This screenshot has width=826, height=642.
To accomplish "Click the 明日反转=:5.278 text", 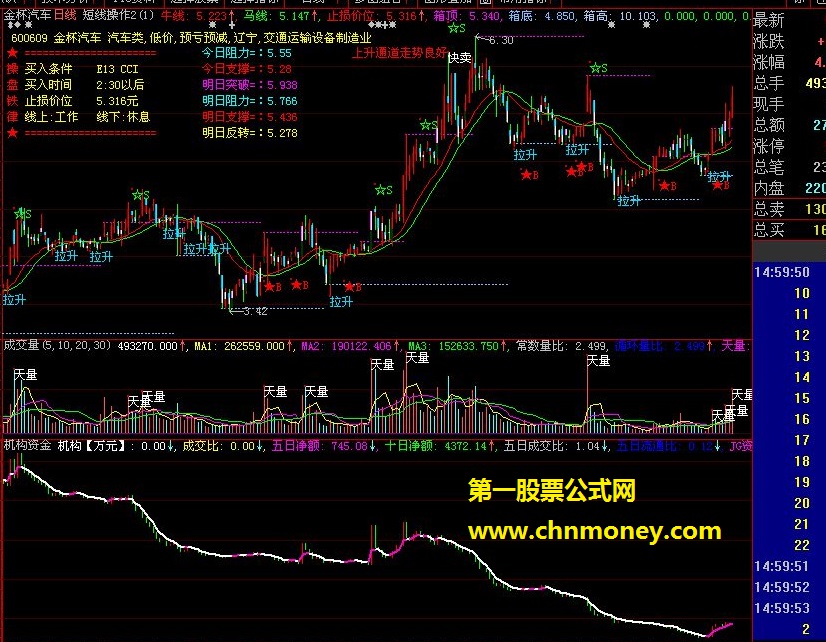I will (x=250, y=133).
